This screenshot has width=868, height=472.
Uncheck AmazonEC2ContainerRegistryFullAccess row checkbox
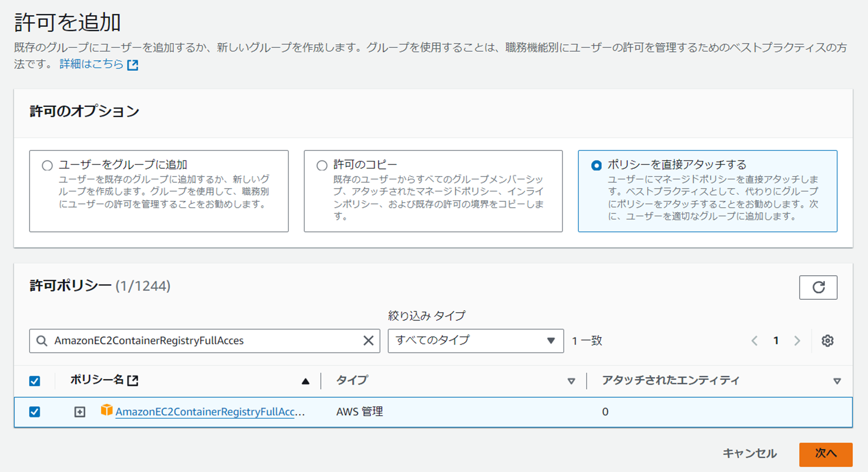pyautogui.click(x=35, y=412)
